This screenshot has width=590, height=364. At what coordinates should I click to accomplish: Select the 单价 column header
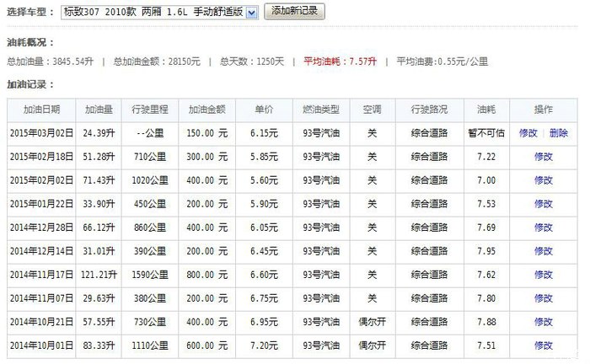pos(264,110)
